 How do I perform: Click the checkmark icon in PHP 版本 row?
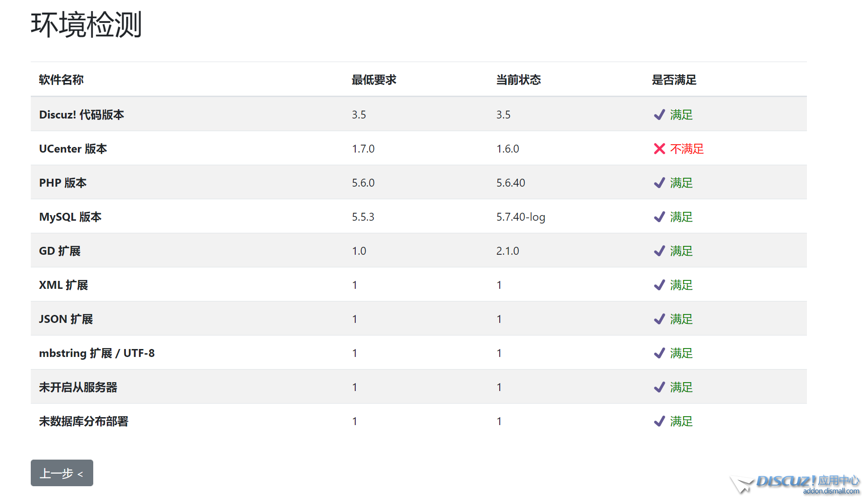[x=659, y=183]
